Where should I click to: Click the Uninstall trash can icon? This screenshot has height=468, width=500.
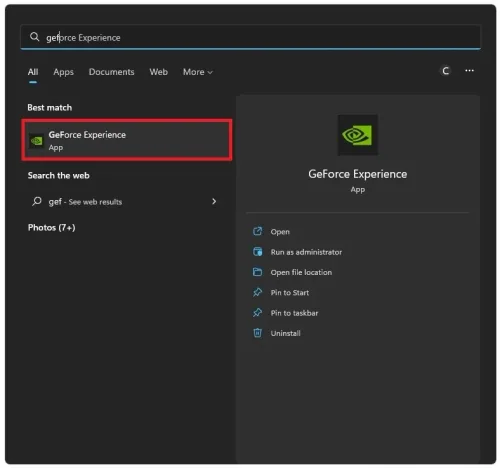[x=257, y=333]
